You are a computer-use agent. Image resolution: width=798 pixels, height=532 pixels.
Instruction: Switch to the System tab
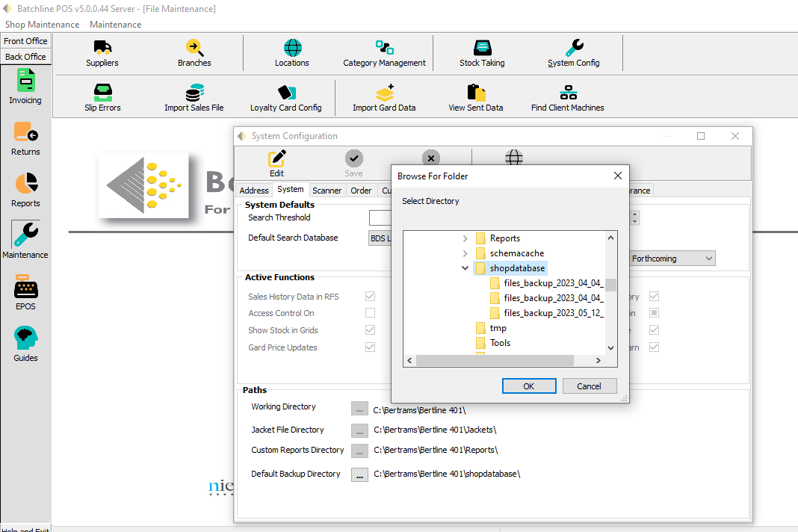(x=291, y=189)
